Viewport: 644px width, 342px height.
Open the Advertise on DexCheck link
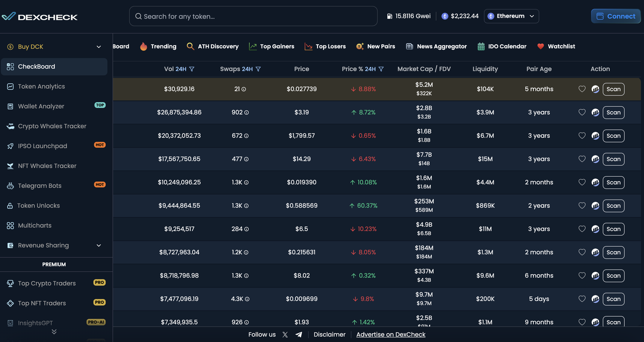pos(391,334)
